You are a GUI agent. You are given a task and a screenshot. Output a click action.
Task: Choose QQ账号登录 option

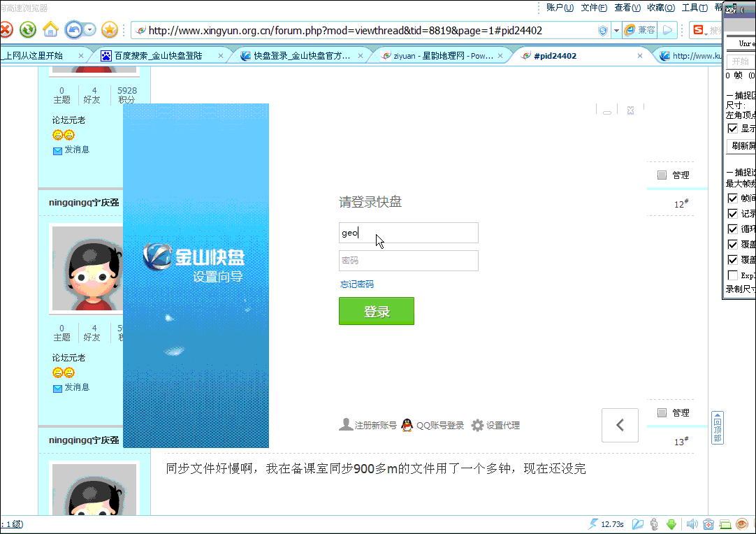pyautogui.click(x=439, y=426)
